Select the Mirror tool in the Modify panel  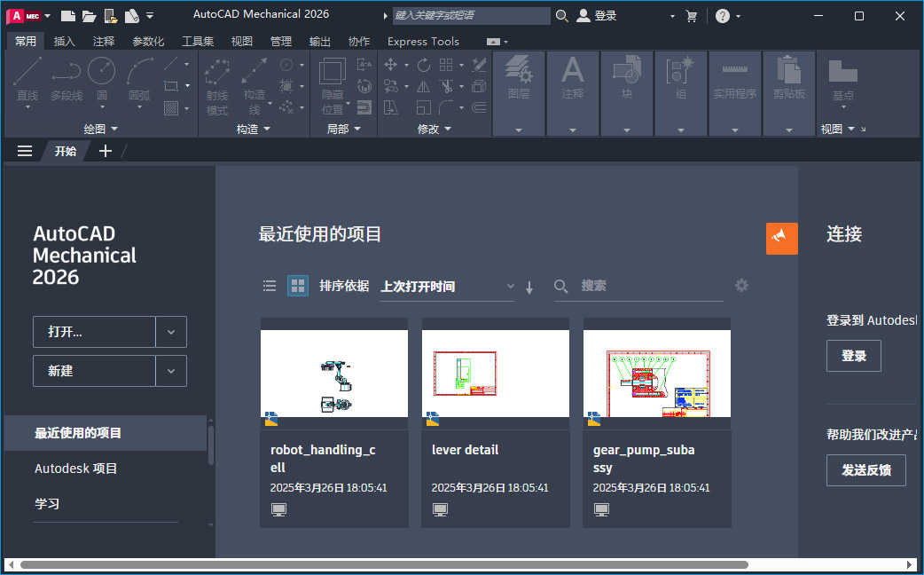pos(423,86)
